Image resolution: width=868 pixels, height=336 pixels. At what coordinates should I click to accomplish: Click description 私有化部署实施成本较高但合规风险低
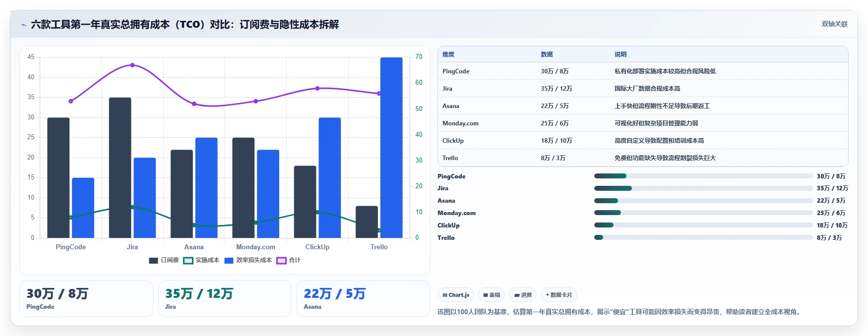pos(665,71)
